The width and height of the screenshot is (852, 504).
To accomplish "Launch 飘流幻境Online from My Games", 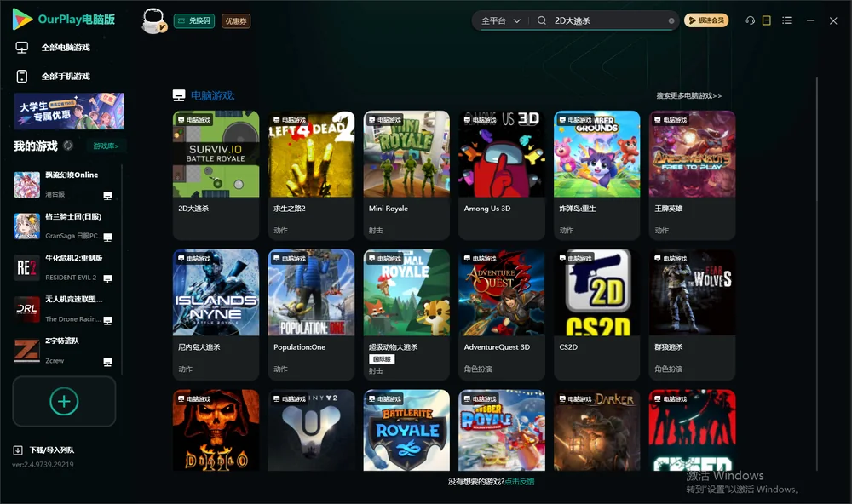I will pyautogui.click(x=64, y=185).
